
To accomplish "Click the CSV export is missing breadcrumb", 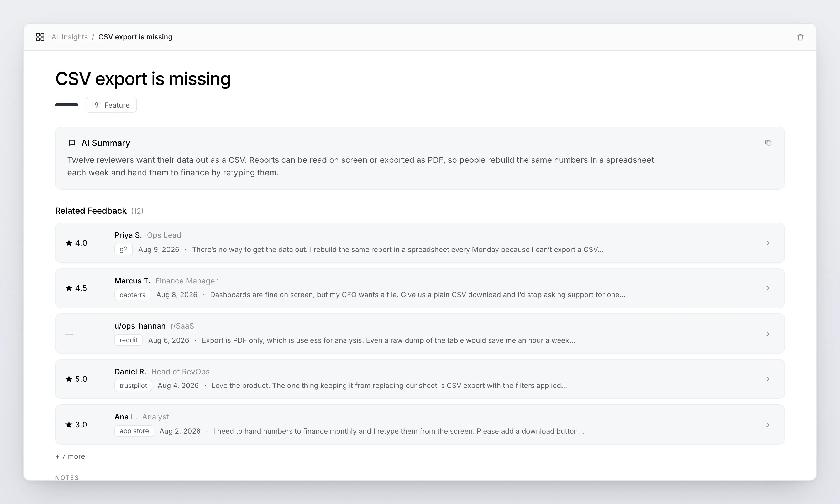I will coord(135,37).
